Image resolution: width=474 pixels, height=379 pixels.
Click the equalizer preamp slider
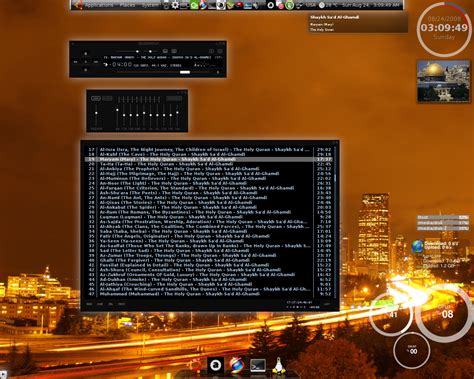point(96,113)
